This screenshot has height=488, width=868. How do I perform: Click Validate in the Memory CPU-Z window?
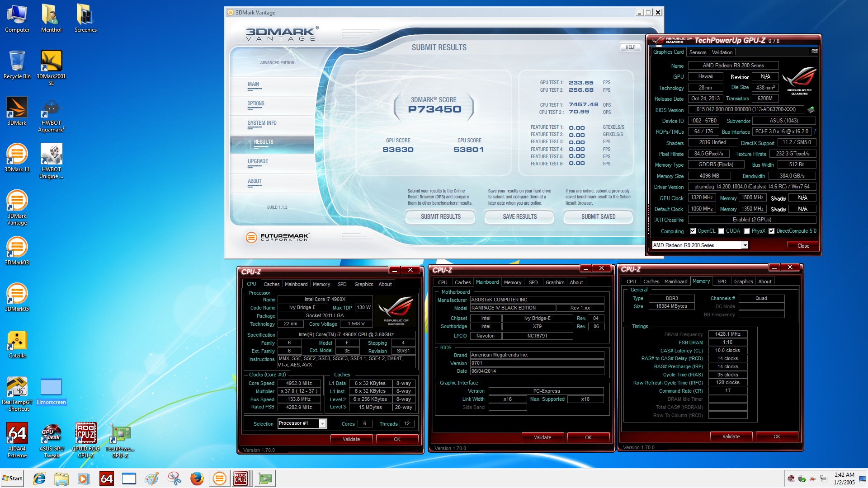(x=731, y=436)
